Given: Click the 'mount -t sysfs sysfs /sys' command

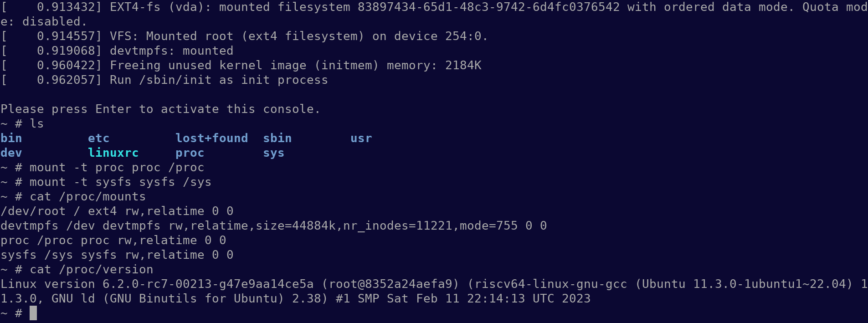Looking at the screenshot, I should pos(120,182).
